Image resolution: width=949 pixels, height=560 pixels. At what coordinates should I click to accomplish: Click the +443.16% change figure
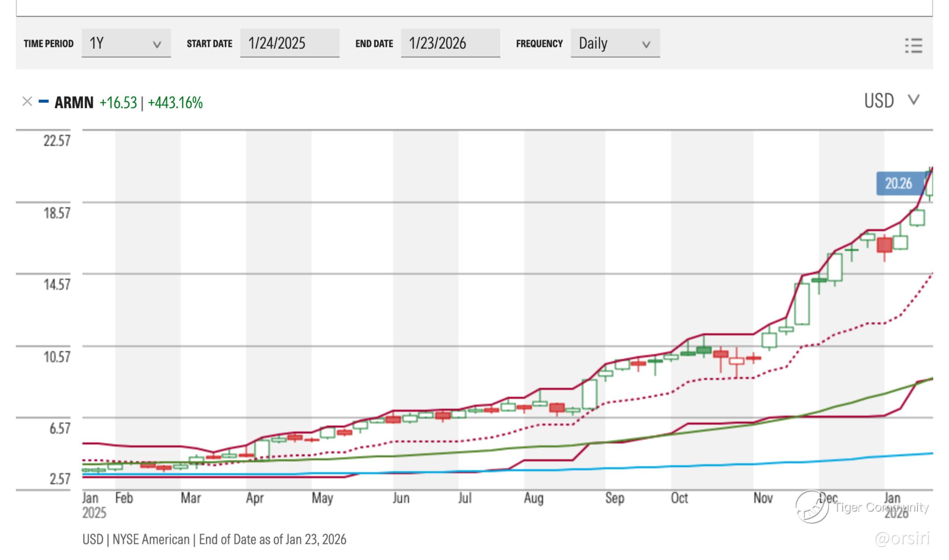coord(175,103)
